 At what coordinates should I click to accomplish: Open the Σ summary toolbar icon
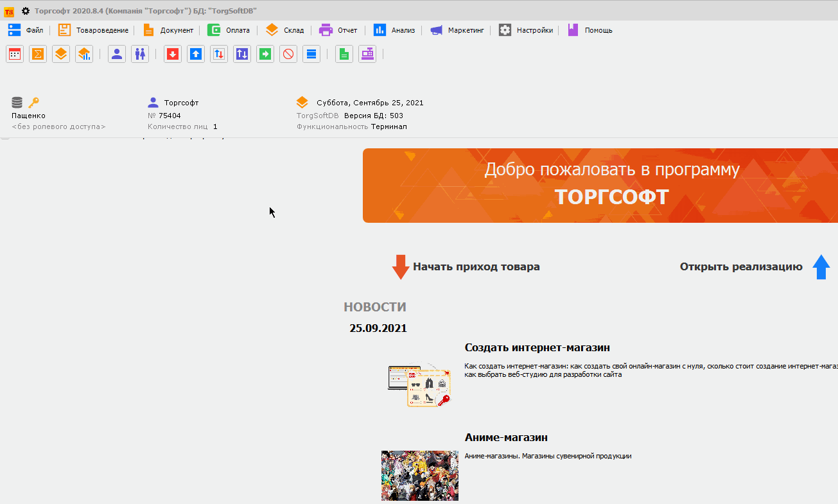pos(37,54)
